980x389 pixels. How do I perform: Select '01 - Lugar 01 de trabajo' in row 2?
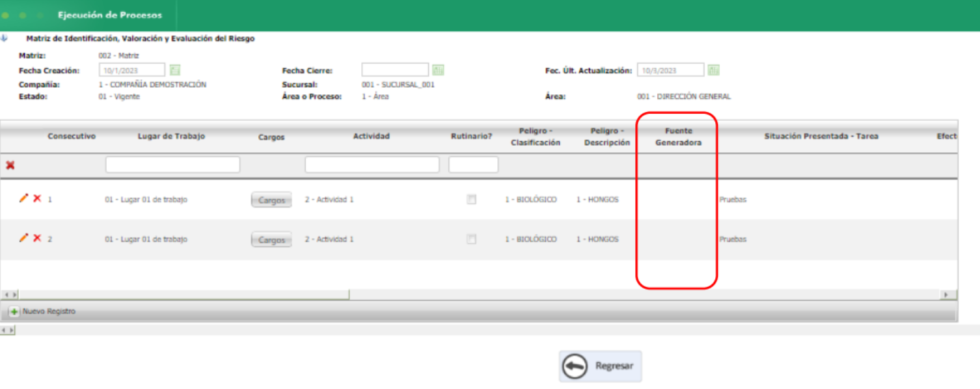[x=146, y=239]
